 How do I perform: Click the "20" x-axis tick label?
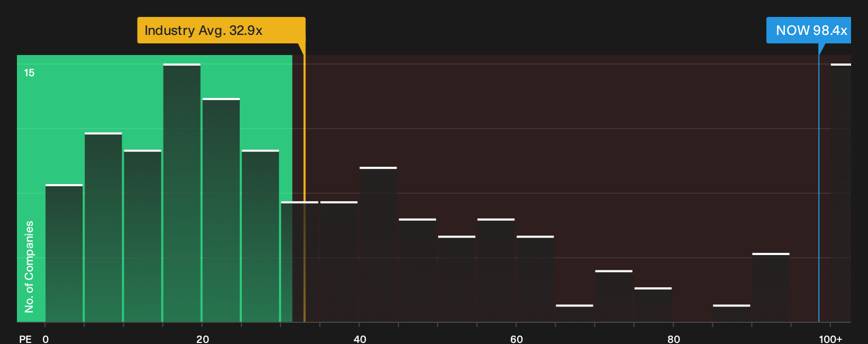[x=203, y=339]
